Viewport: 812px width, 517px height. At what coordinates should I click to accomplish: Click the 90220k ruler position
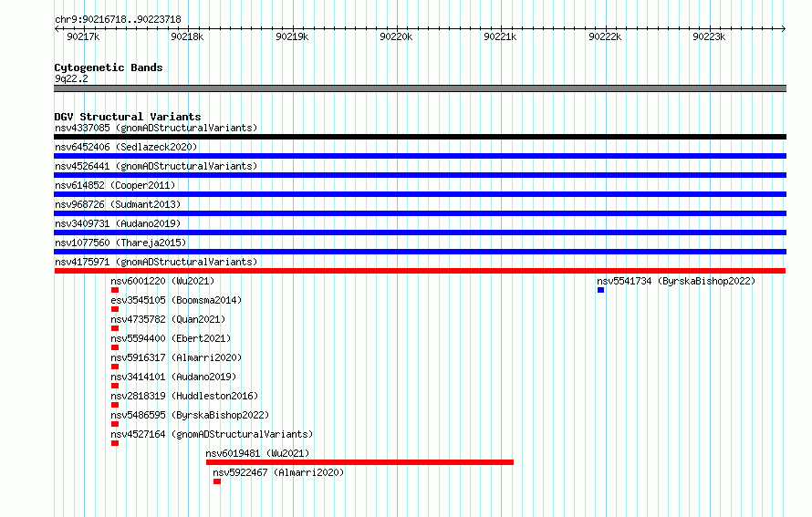pyautogui.click(x=396, y=36)
